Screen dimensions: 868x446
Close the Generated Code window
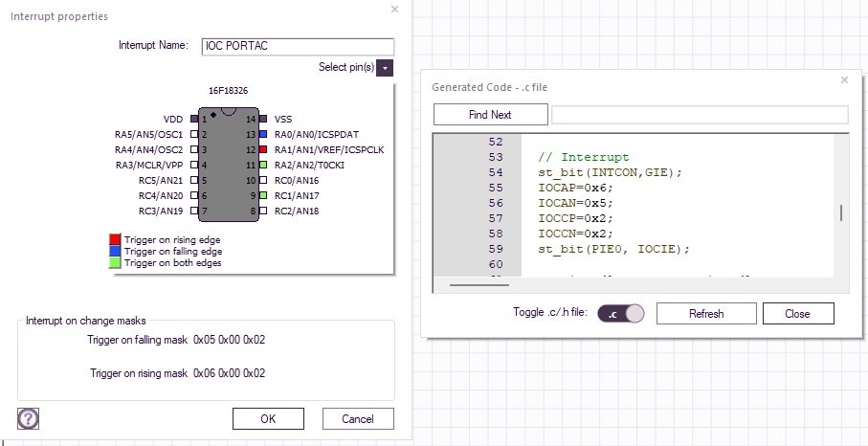click(x=843, y=81)
